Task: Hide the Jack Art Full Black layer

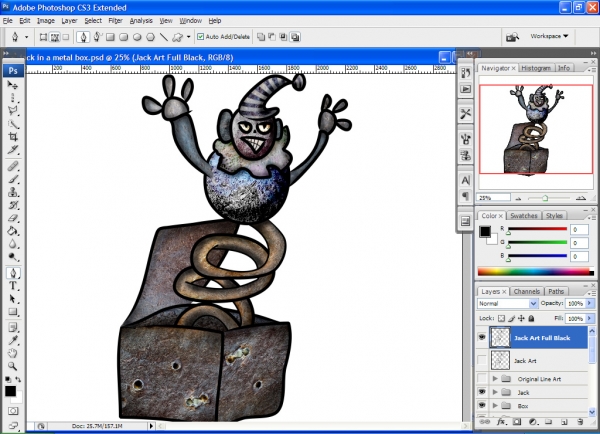Action: (x=482, y=337)
